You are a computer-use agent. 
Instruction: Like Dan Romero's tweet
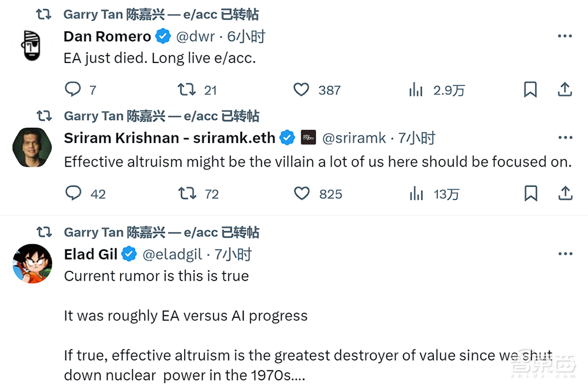coord(301,89)
